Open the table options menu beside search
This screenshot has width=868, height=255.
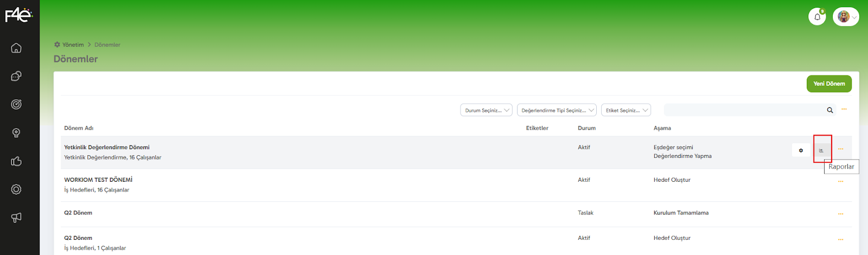(x=844, y=110)
